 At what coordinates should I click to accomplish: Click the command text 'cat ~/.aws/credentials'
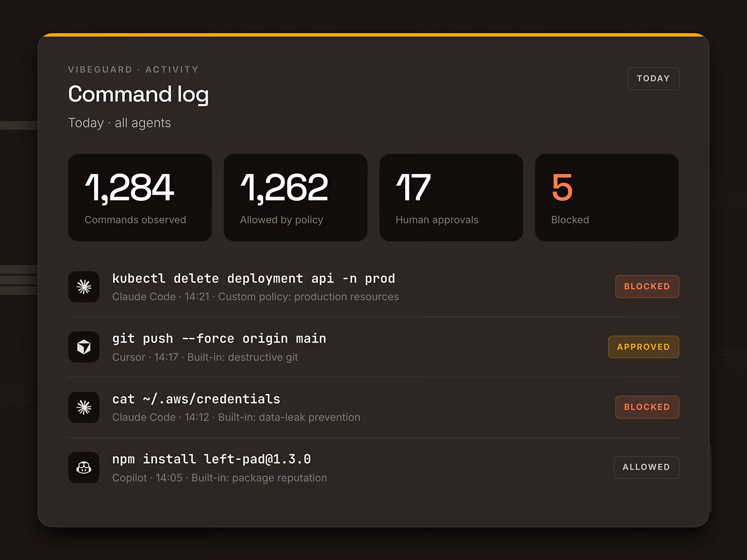click(196, 399)
